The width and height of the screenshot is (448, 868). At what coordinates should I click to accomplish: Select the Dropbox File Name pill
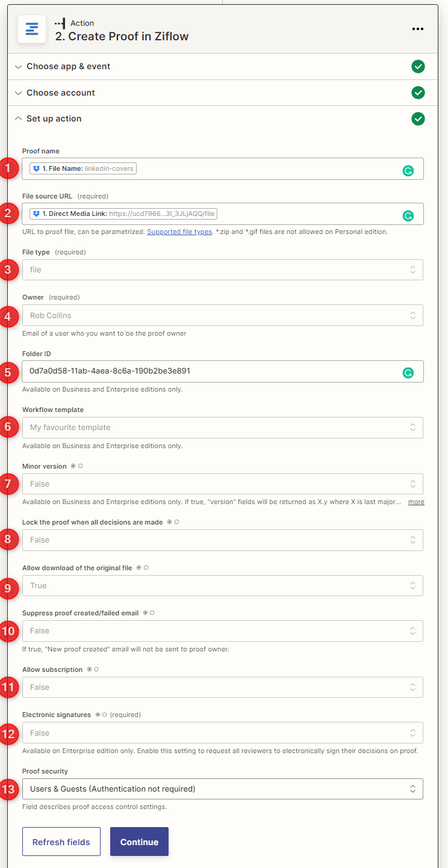click(84, 169)
